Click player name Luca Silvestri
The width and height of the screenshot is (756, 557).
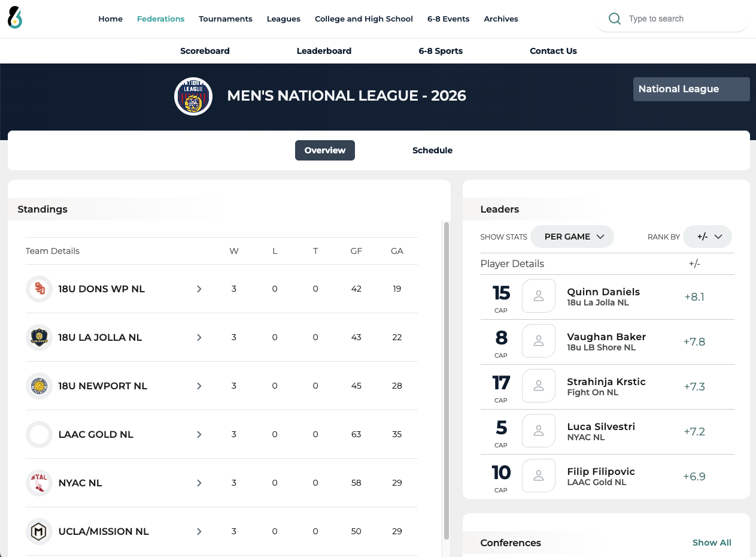click(601, 426)
